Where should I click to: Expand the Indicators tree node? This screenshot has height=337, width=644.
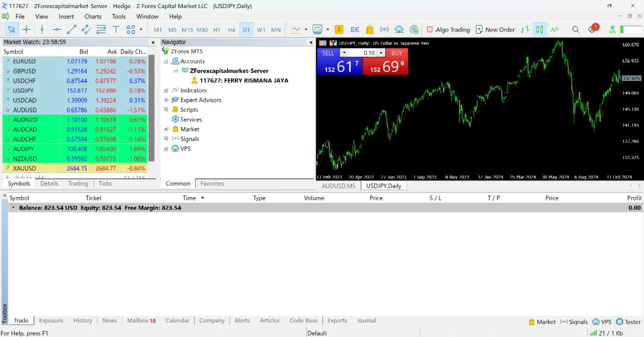click(166, 90)
